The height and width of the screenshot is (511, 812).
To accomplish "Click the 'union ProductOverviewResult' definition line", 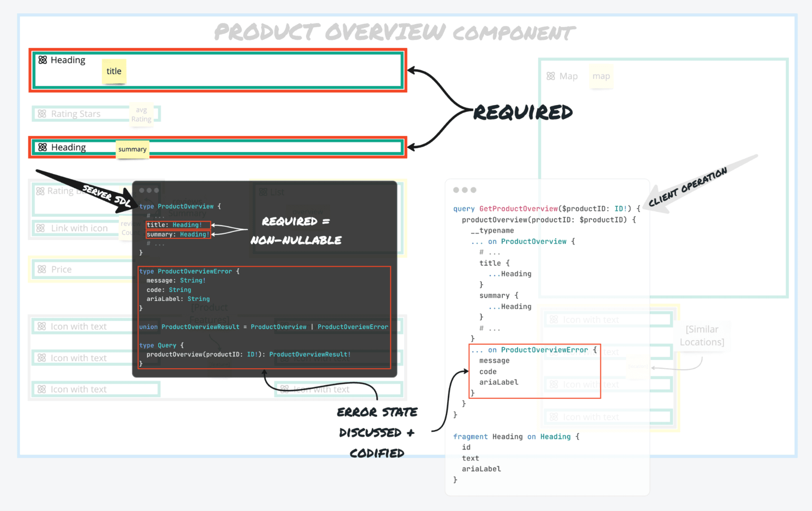I will 264,327.
